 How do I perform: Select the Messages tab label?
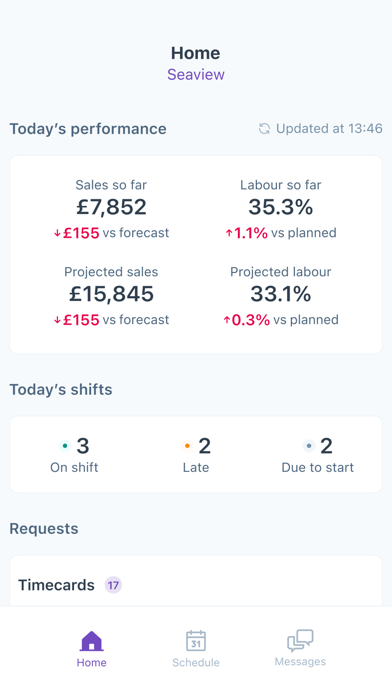[300, 662]
